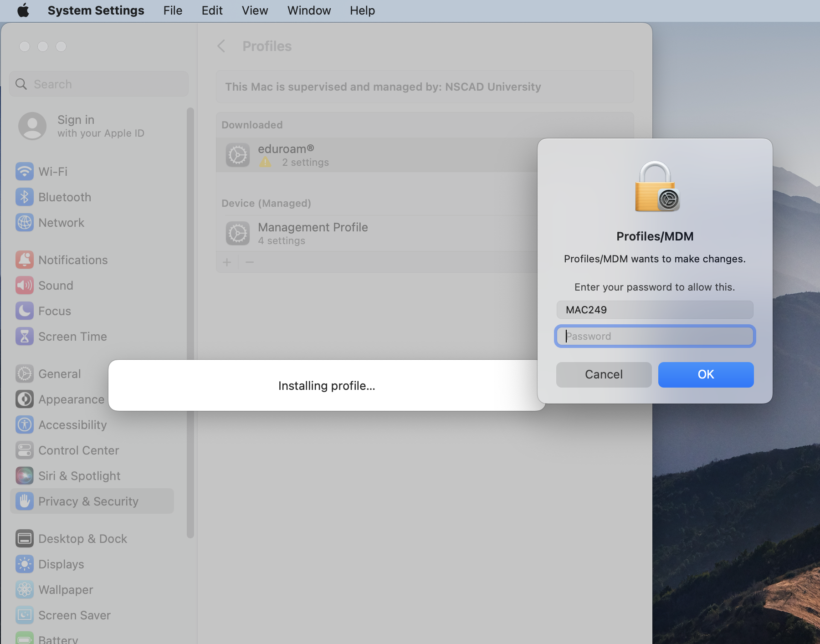Click the MAC249 username field
820x644 pixels.
[x=655, y=310]
